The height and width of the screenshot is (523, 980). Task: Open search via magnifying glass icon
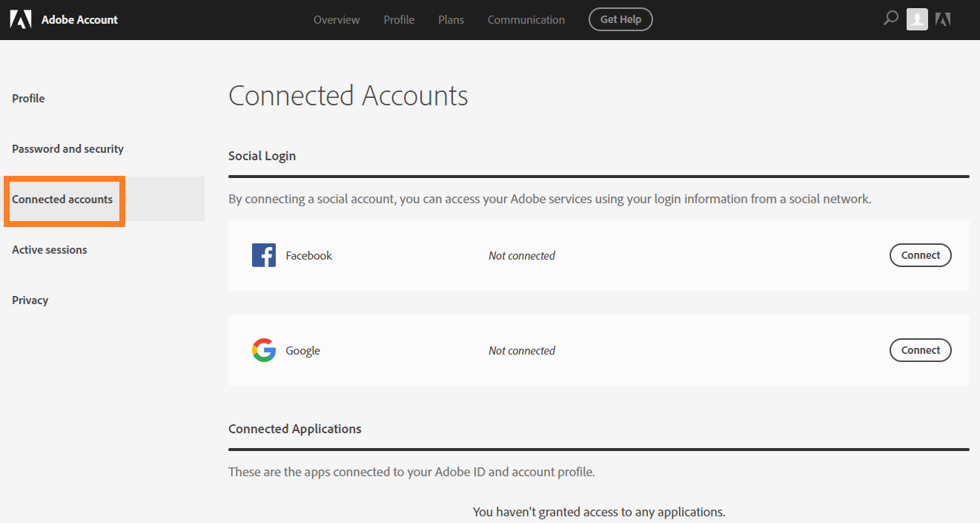(890, 19)
